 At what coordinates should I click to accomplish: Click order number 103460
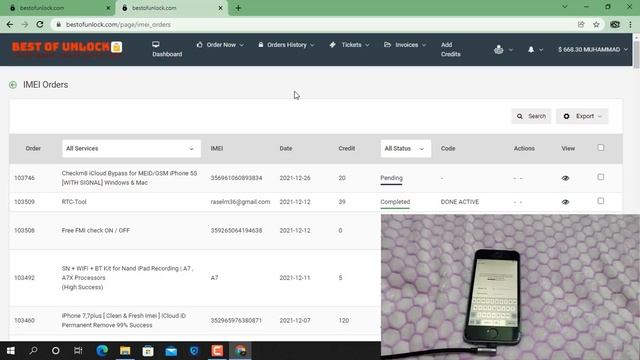[x=24, y=321]
